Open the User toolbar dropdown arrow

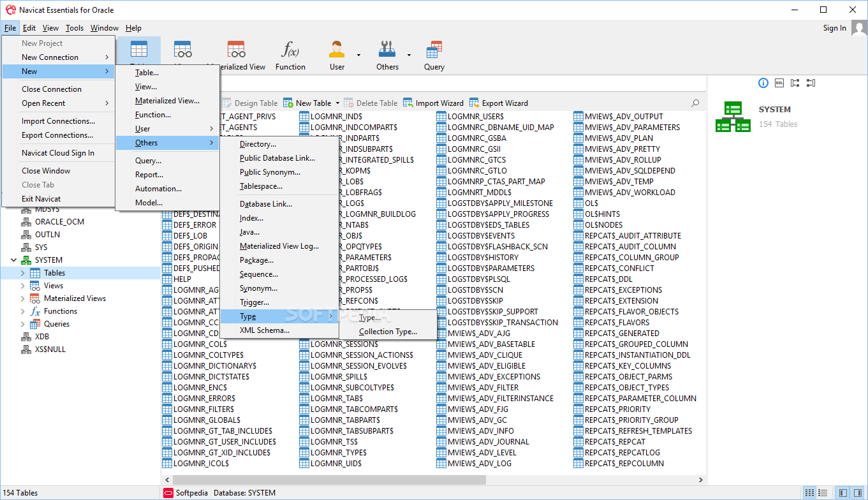click(358, 55)
